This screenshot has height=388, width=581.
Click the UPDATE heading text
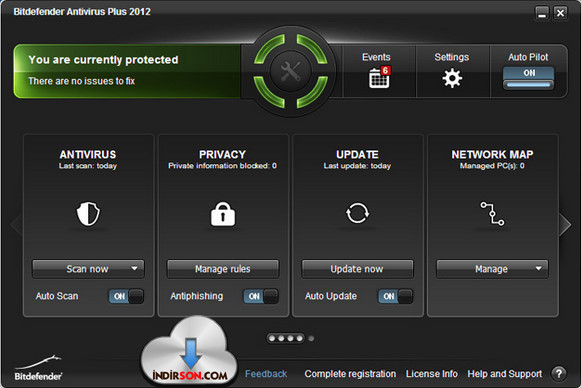coord(357,155)
